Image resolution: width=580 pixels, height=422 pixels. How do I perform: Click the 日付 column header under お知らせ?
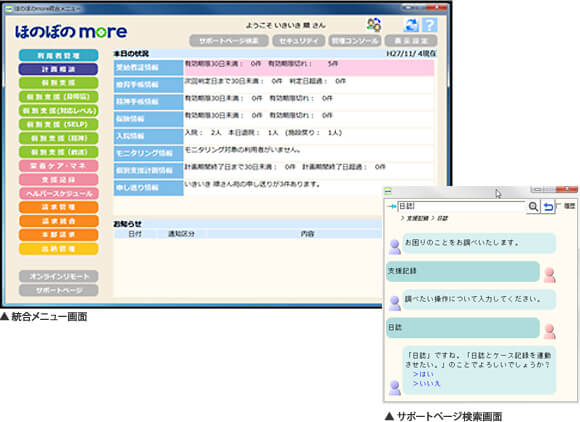click(135, 234)
